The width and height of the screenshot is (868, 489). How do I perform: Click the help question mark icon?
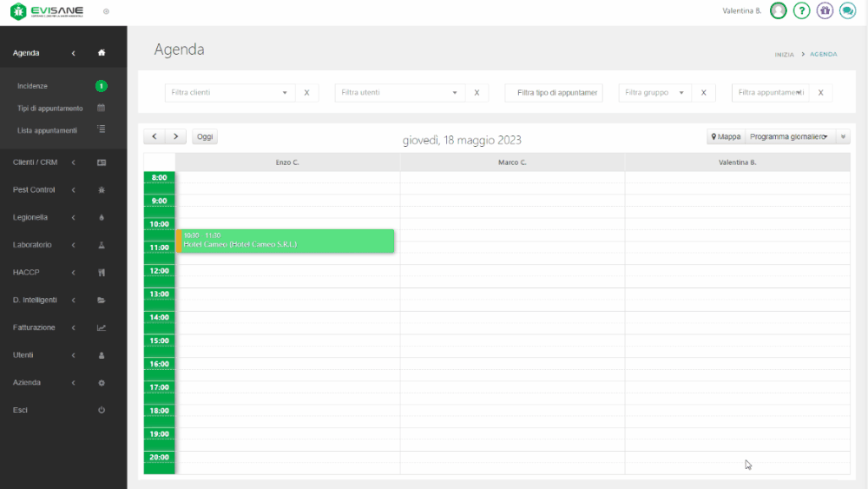pyautogui.click(x=802, y=10)
